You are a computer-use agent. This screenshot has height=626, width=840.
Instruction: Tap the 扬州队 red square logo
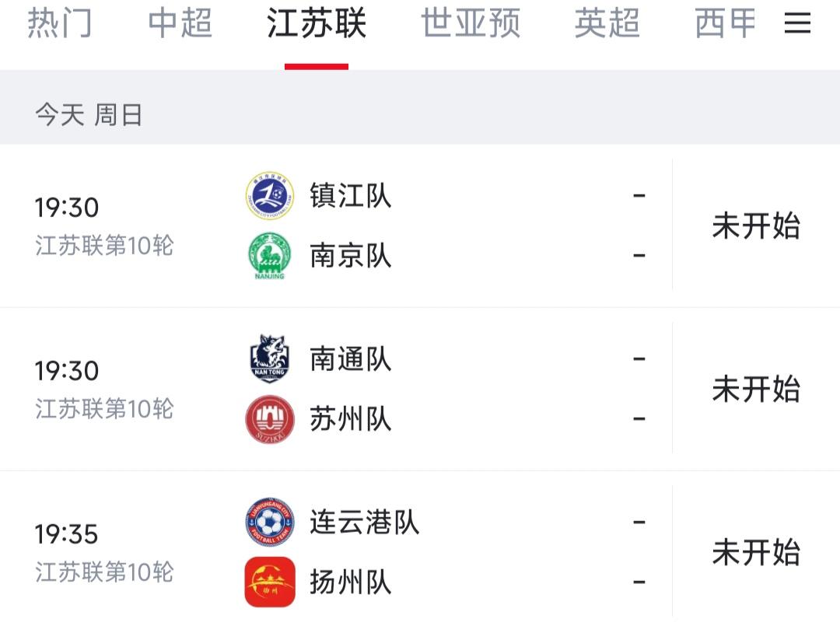tap(269, 582)
